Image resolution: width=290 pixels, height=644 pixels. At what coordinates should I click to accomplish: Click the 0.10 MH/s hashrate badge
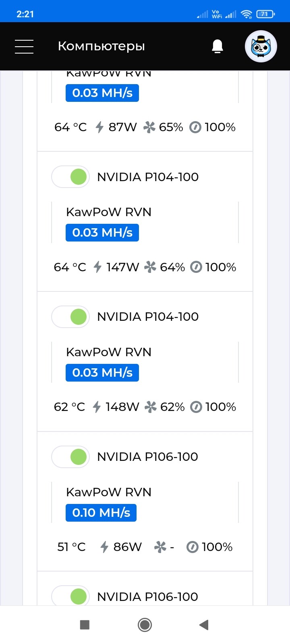click(x=101, y=512)
